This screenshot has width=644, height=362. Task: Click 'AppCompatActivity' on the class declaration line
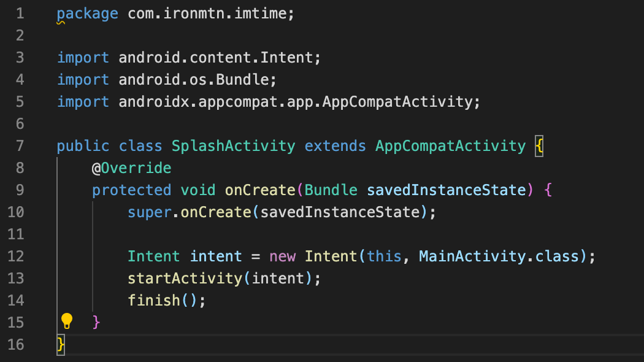coord(451,146)
